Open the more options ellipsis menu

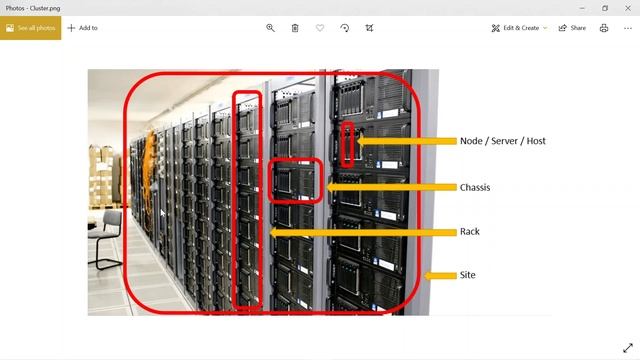[628, 28]
